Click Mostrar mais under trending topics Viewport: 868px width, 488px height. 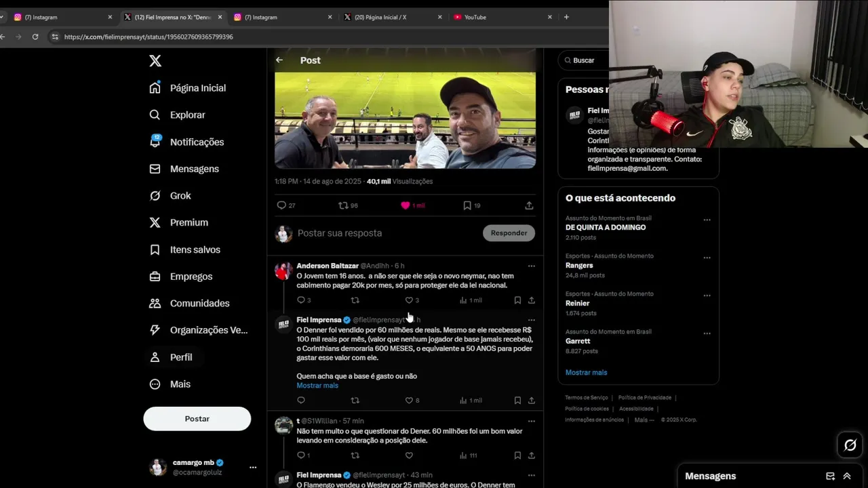tap(586, 373)
